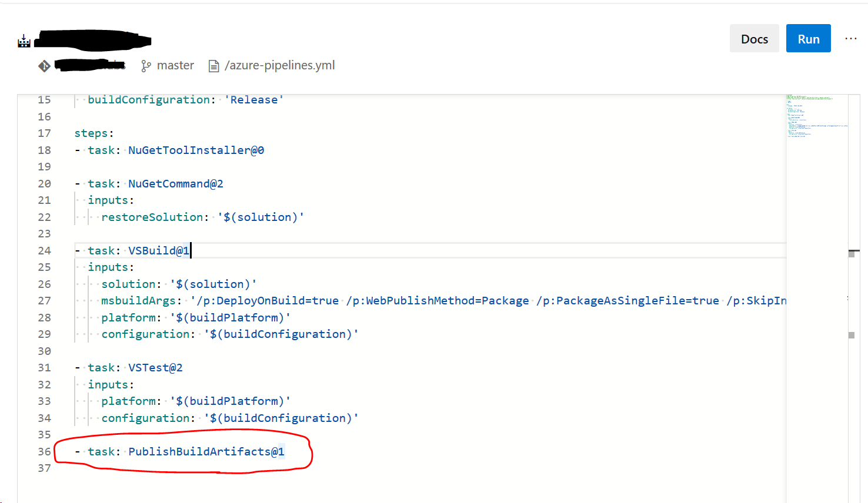
Task: Click the PublishBuildArtifacts@1 task text
Action: (206, 452)
